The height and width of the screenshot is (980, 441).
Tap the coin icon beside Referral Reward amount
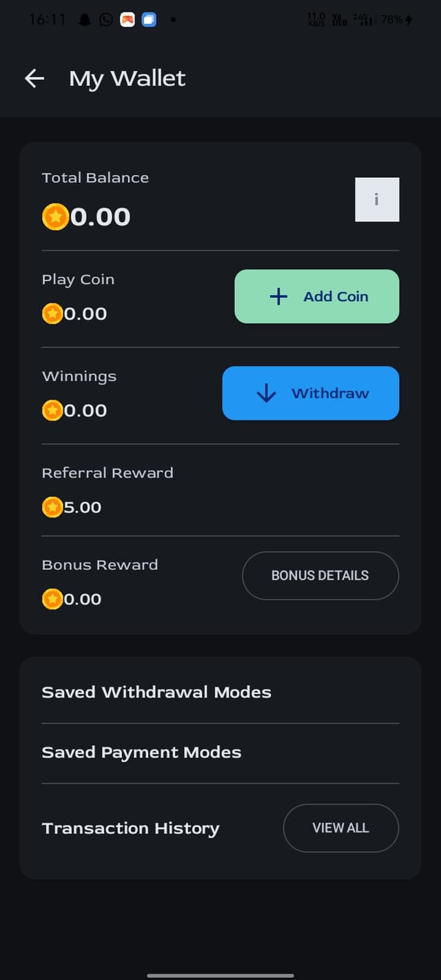[53, 507]
